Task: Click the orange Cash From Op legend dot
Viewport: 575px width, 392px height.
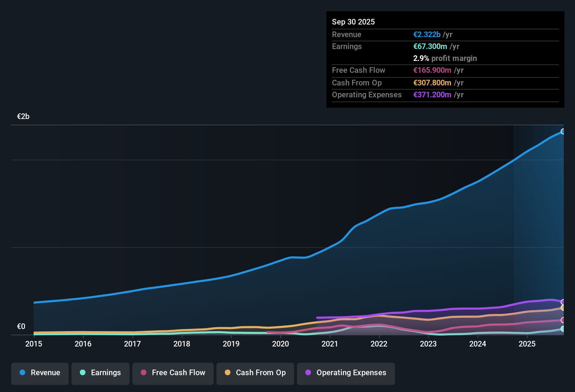Action: [x=228, y=373]
